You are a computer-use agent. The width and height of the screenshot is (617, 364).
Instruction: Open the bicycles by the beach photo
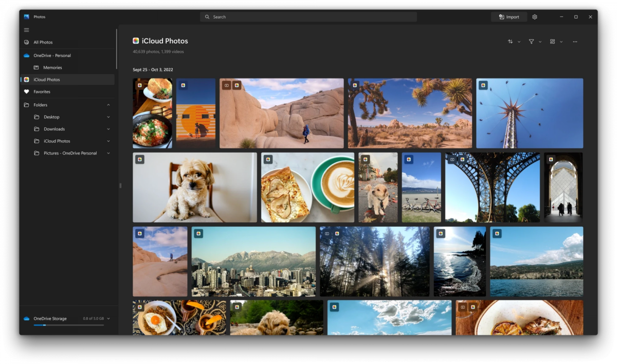coord(422,187)
